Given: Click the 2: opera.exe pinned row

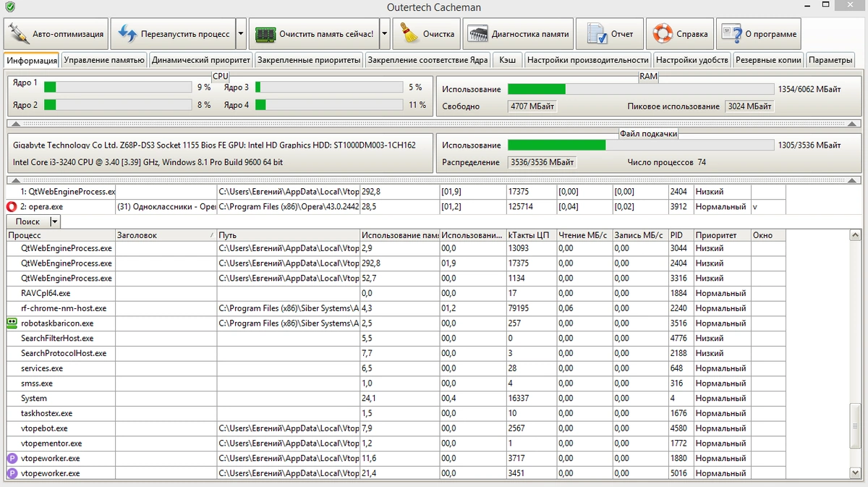Looking at the screenshot, I should (396, 206).
